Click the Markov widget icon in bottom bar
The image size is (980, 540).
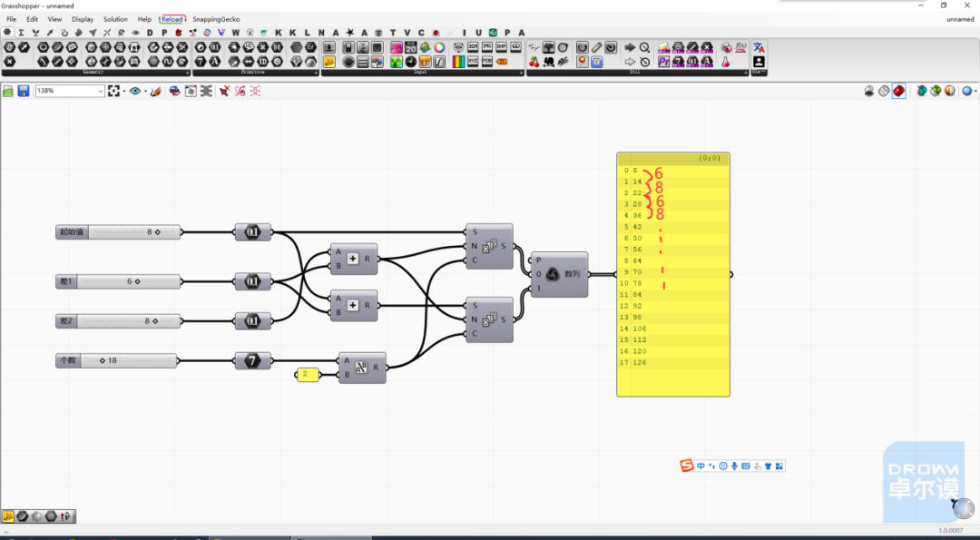click(8, 516)
